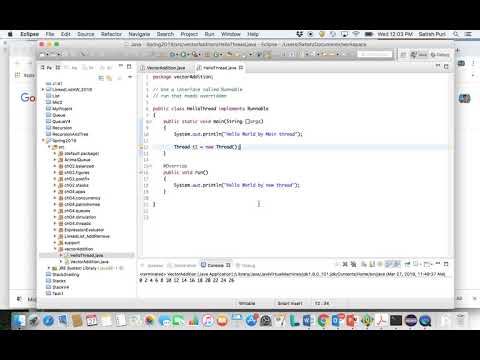The height and width of the screenshot is (360, 480).
Task: Expand the LinkedListHW_2018 project
Action: pyautogui.click(x=43, y=89)
